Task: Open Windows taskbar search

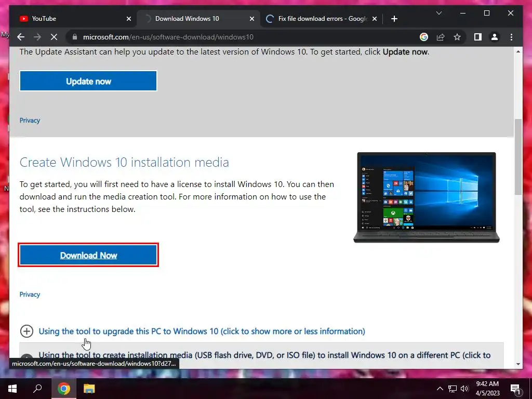Action: coord(37,389)
